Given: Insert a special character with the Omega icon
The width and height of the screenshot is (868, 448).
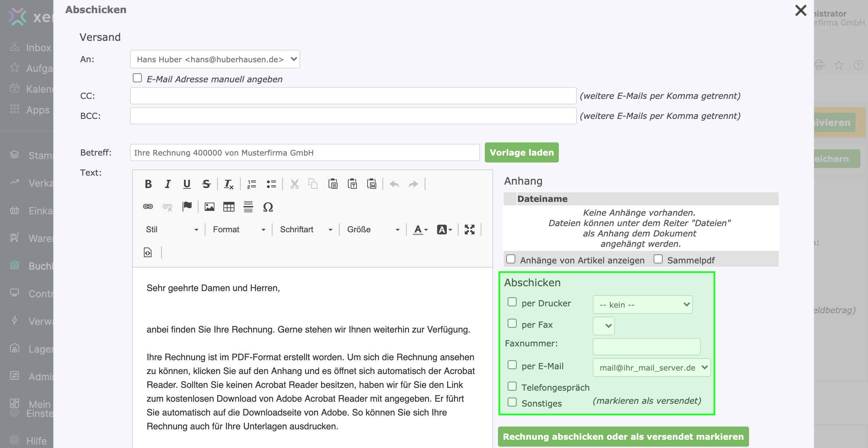Looking at the screenshot, I should [x=268, y=207].
